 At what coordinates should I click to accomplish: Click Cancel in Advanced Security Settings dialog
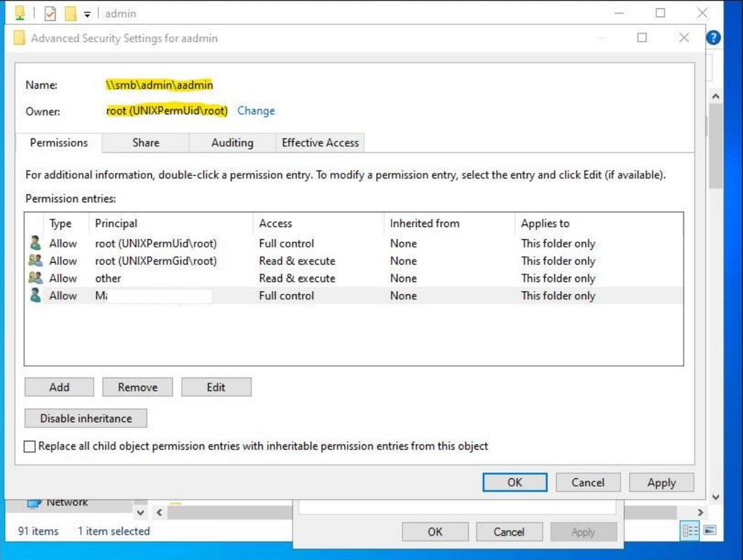coord(587,483)
